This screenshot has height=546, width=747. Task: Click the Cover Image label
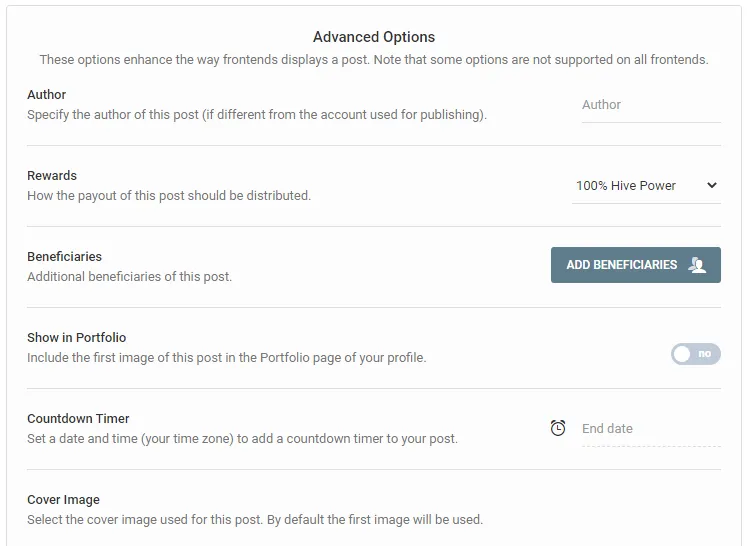(x=63, y=499)
